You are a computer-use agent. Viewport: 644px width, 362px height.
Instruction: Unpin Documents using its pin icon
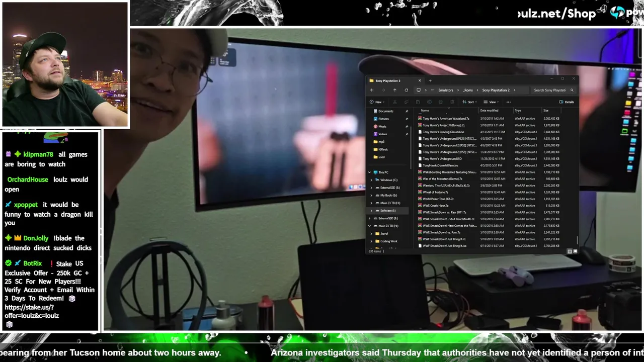[x=407, y=111]
